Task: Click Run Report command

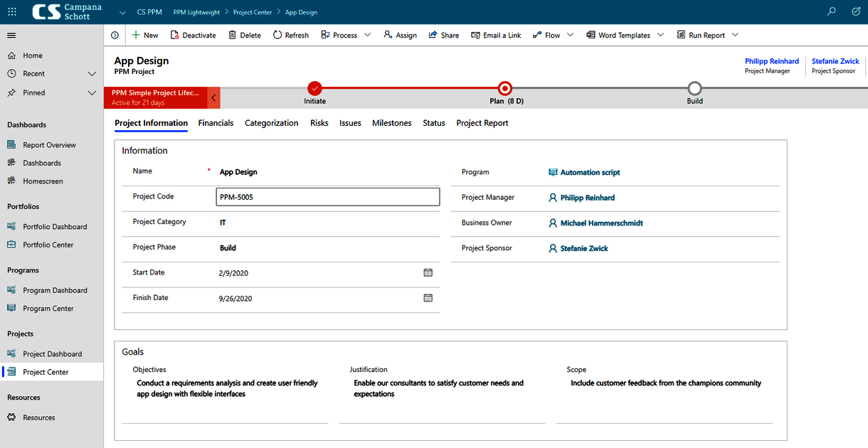Action: [x=701, y=35]
